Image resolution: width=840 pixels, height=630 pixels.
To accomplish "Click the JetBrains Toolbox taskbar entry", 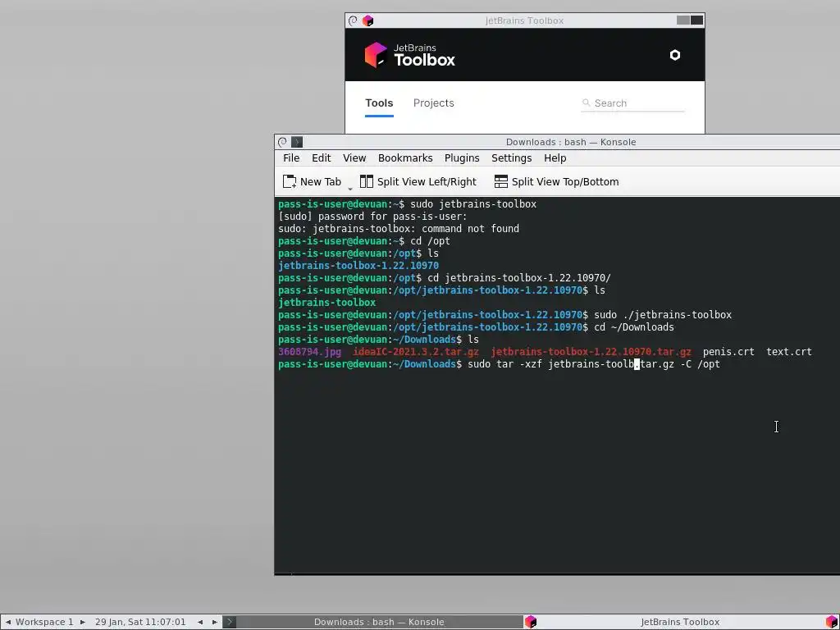I will (680, 622).
